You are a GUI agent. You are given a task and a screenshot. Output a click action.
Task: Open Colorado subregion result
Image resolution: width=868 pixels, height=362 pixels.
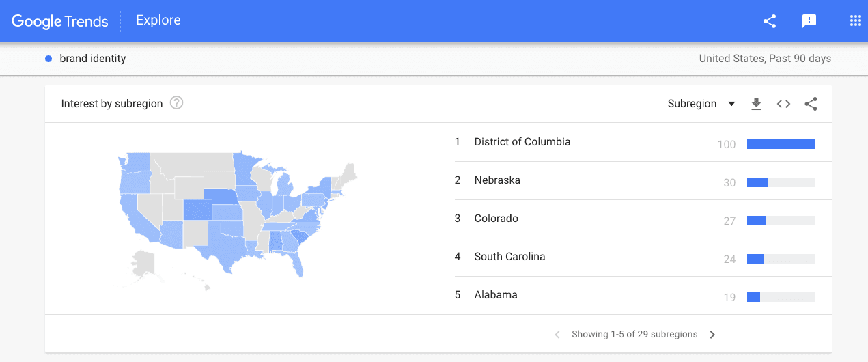coord(496,219)
